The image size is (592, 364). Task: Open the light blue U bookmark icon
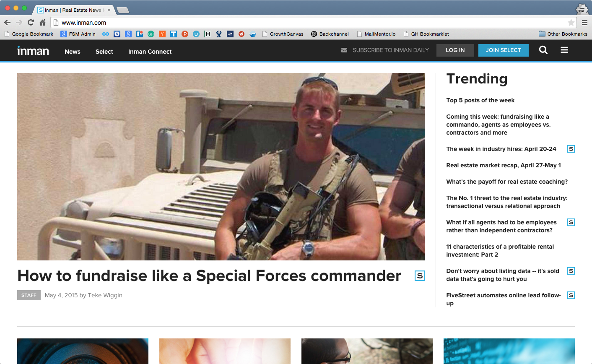196,34
